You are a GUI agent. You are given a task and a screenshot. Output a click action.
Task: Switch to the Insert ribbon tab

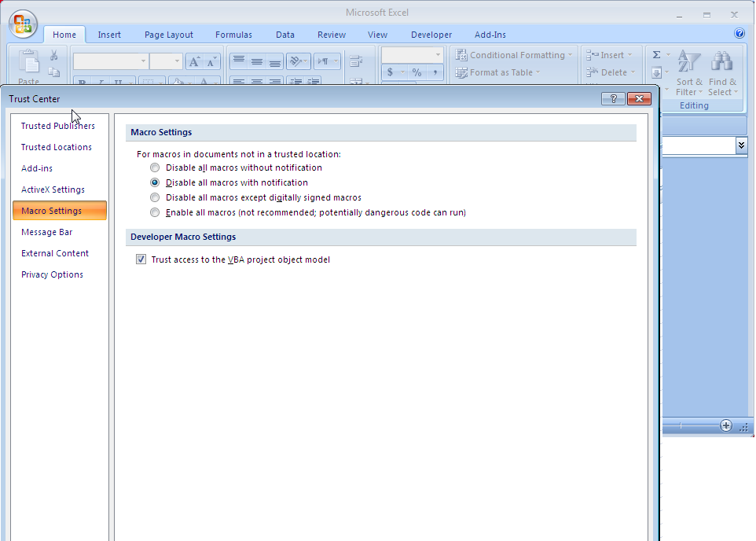(109, 35)
